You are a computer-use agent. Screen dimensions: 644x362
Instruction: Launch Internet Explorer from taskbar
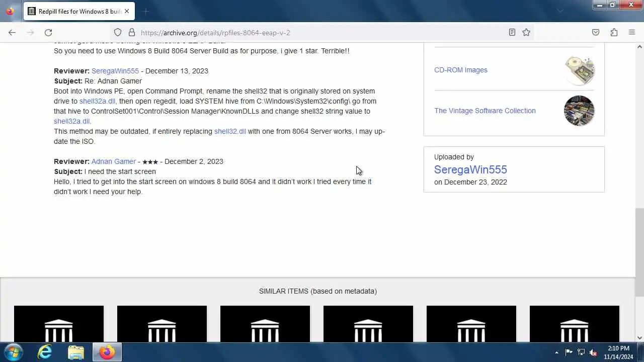coord(45,352)
